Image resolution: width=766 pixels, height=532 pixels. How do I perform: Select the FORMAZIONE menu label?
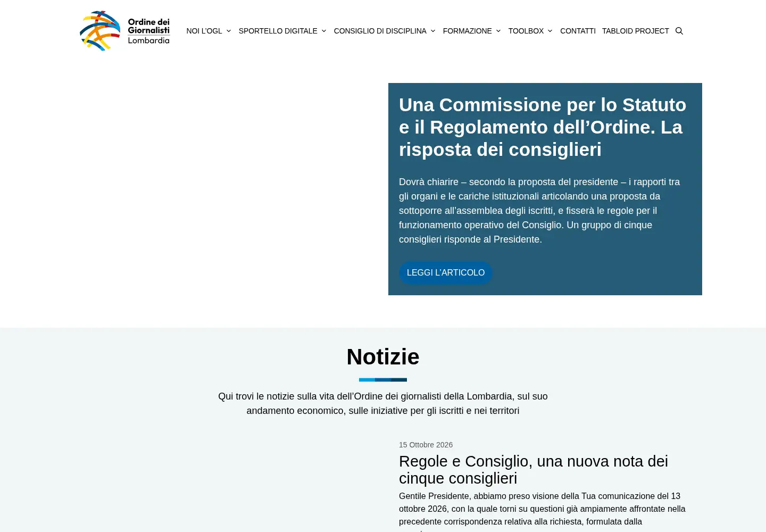coord(468,31)
